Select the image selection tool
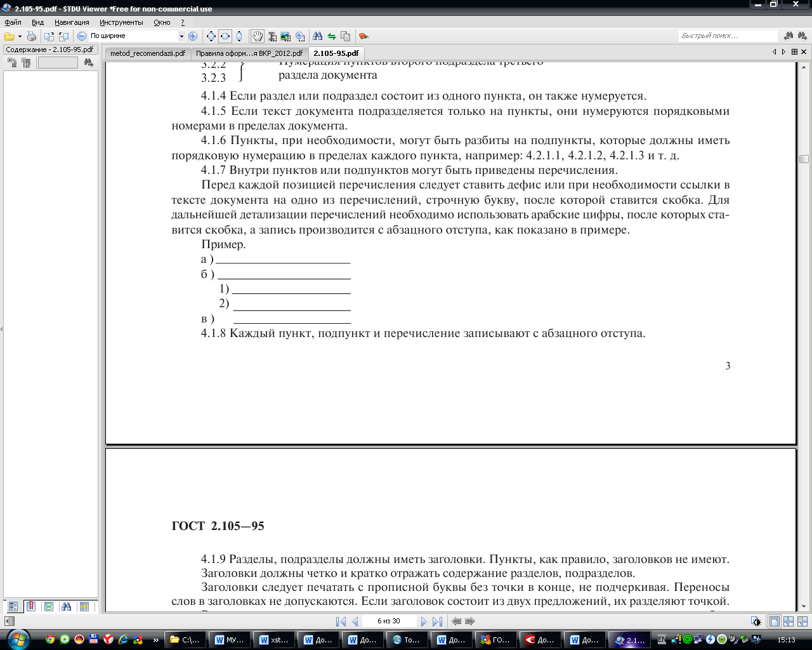The height and width of the screenshot is (650, 812). click(285, 36)
